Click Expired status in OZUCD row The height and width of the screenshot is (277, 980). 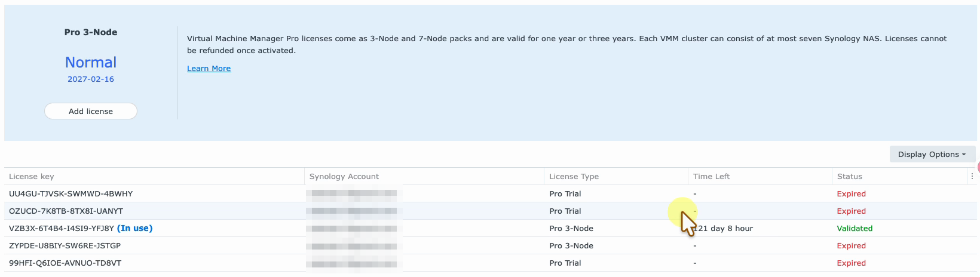851,211
